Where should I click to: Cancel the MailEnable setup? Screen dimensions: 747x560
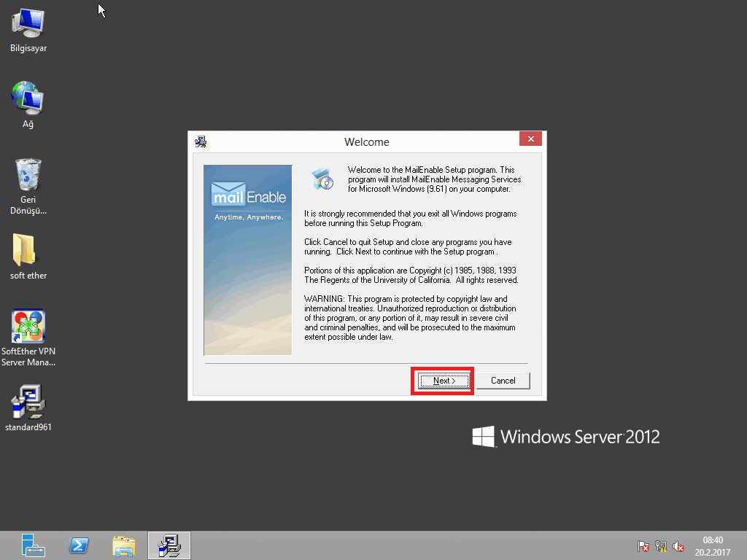click(503, 381)
